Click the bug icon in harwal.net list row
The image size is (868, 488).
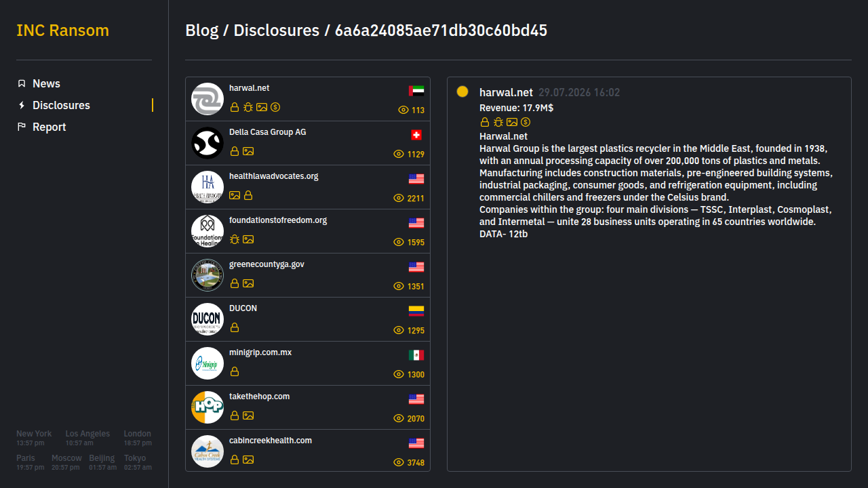248,107
